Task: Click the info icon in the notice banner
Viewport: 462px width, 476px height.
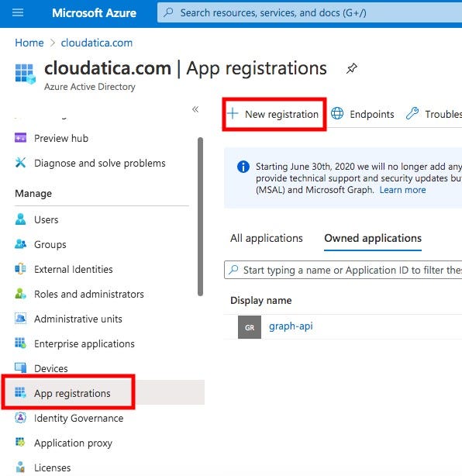Action: (x=243, y=167)
